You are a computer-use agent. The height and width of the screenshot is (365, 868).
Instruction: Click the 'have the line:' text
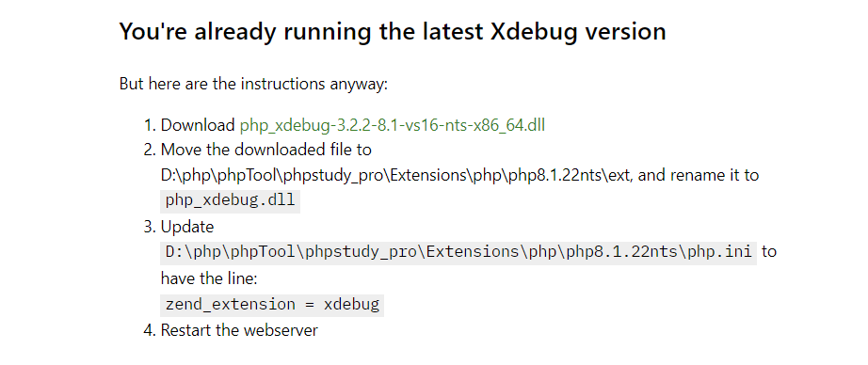[x=209, y=278]
